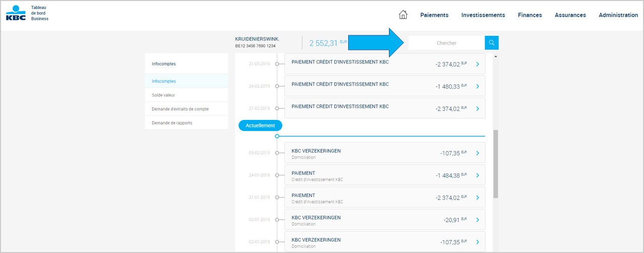Expand KBC Verzekeringen -20,91 chevron

click(477, 220)
